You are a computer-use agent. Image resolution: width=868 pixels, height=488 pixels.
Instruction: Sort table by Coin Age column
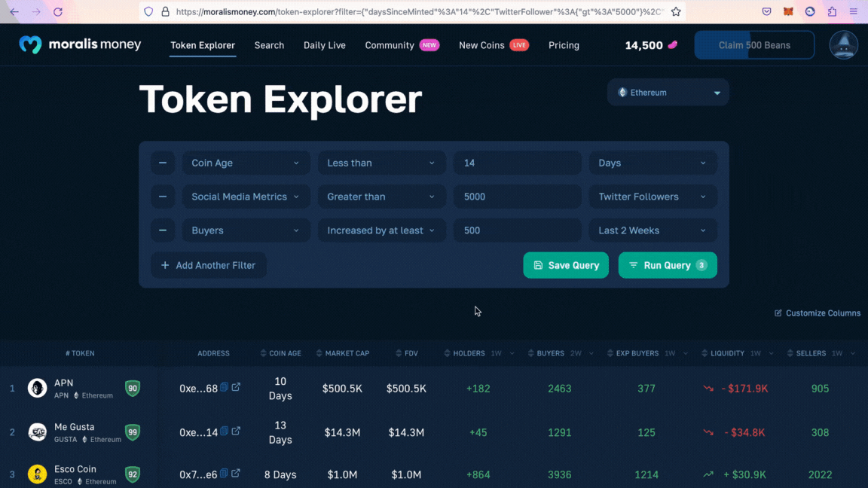[280, 353]
